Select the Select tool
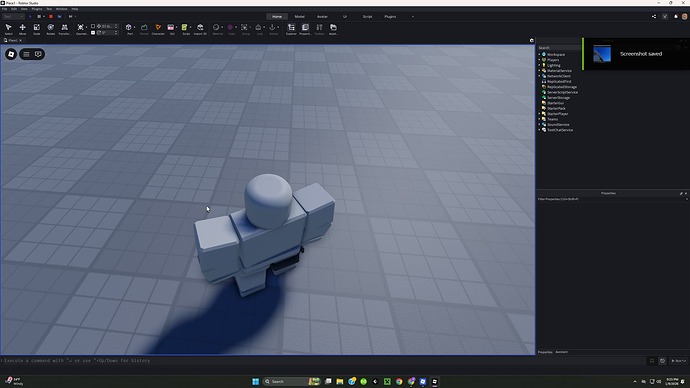 coord(8,29)
